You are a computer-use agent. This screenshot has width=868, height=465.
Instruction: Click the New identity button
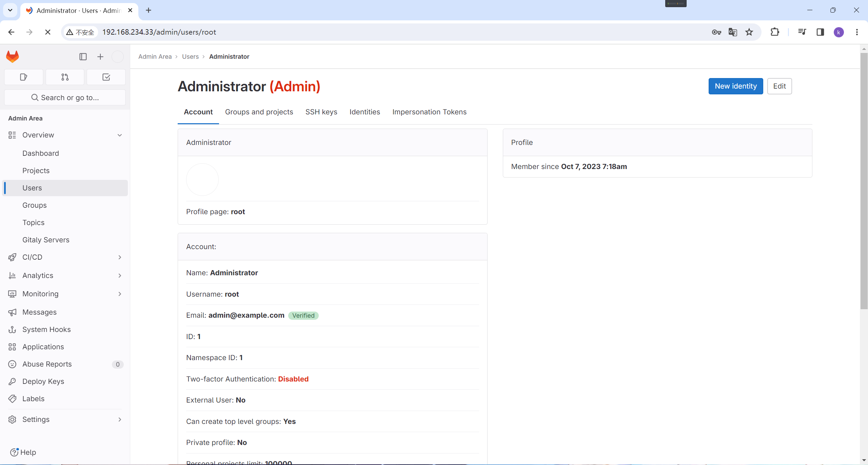point(735,86)
